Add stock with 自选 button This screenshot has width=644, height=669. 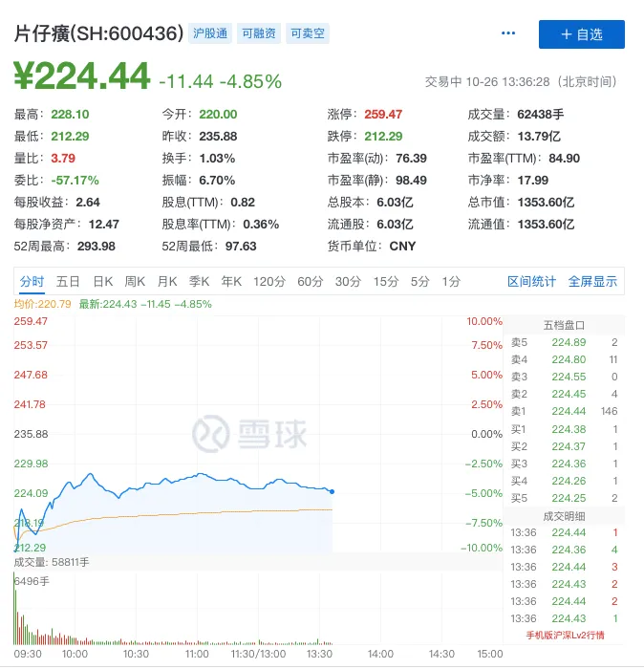[x=581, y=34]
